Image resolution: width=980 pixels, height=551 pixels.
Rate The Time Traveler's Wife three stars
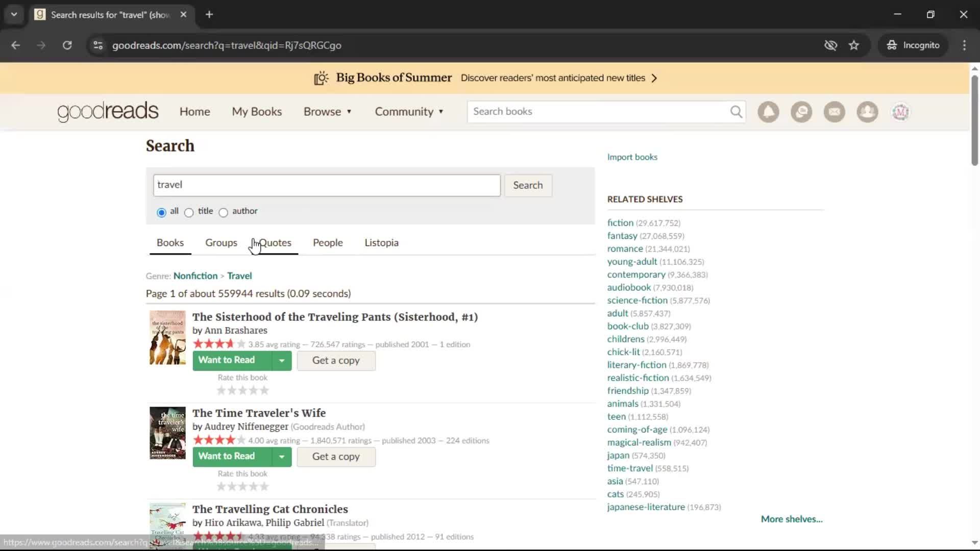click(x=242, y=487)
